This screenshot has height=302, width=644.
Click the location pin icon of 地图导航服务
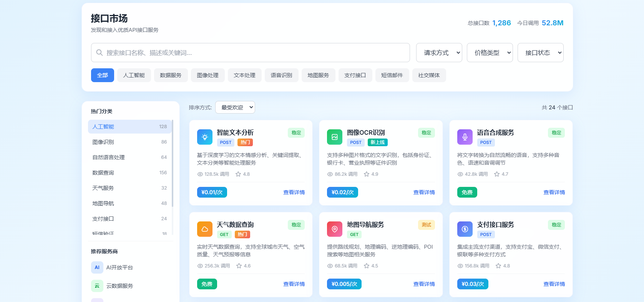click(335, 229)
